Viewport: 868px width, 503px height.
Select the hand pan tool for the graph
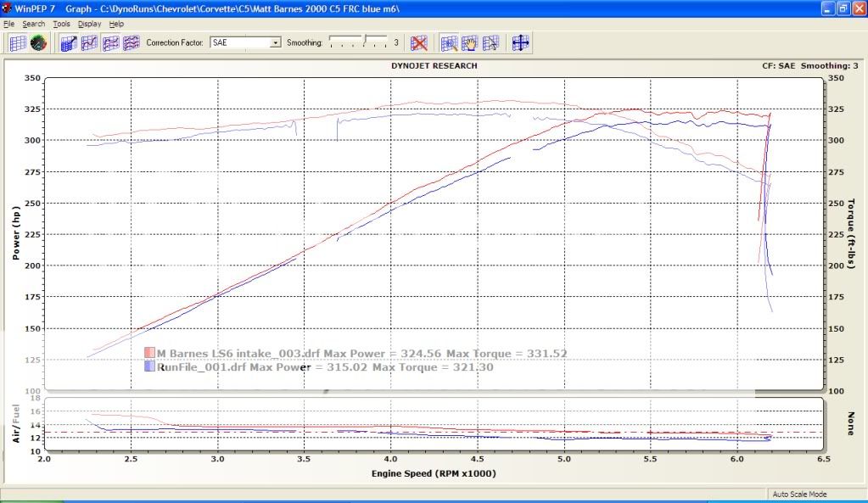click(x=470, y=42)
